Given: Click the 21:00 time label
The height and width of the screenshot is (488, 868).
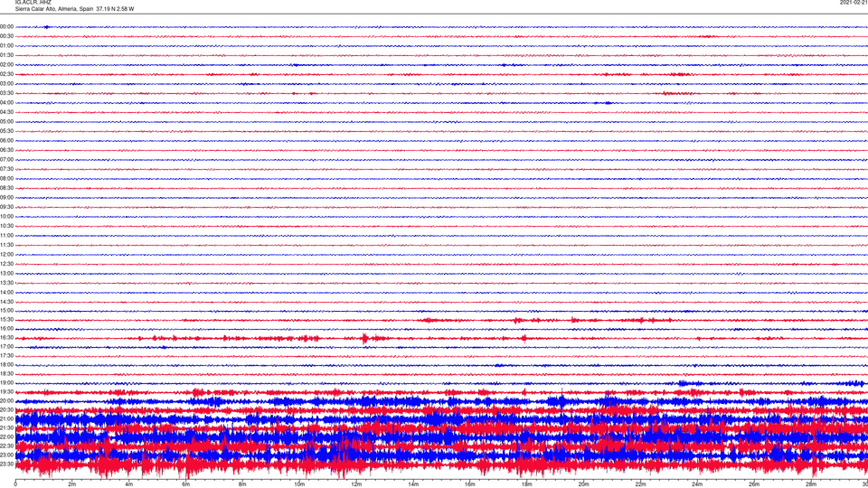Looking at the screenshot, I should coord(6,418).
